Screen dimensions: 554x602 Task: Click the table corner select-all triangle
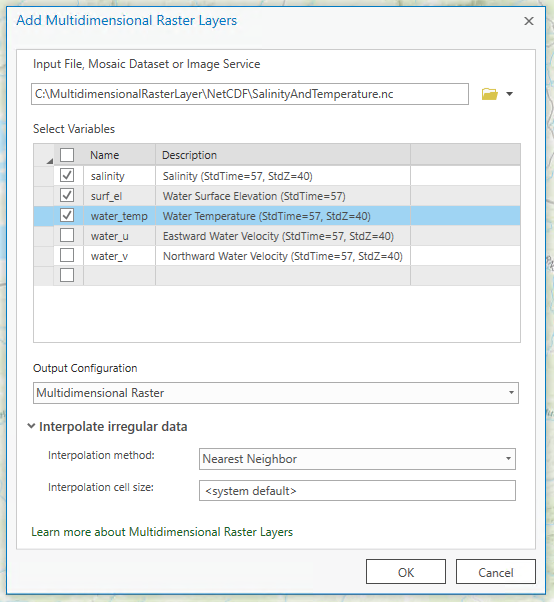pyautogui.click(x=50, y=161)
